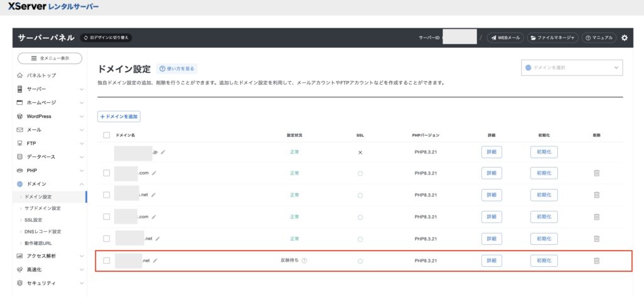Viewport: 644px width, 297px height.
Task: Click the ドメインを追加 button
Action: pyautogui.click(x=119, y=117)
